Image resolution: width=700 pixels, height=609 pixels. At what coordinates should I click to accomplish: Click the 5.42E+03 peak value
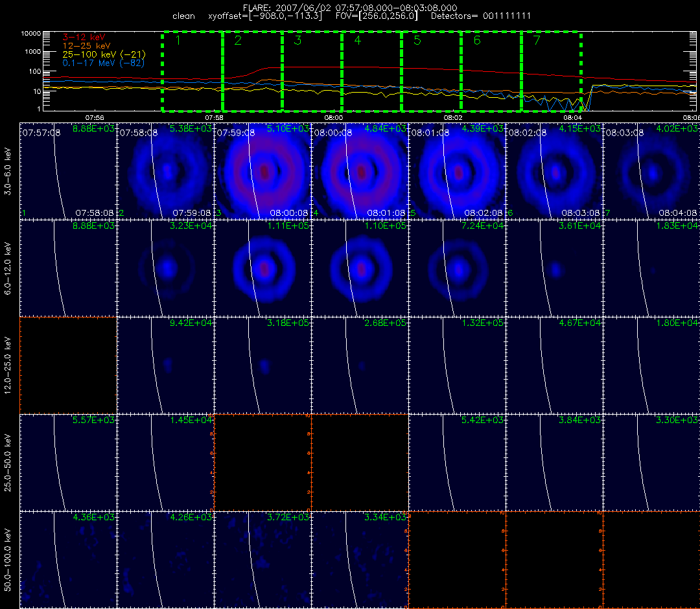(483, 420)
